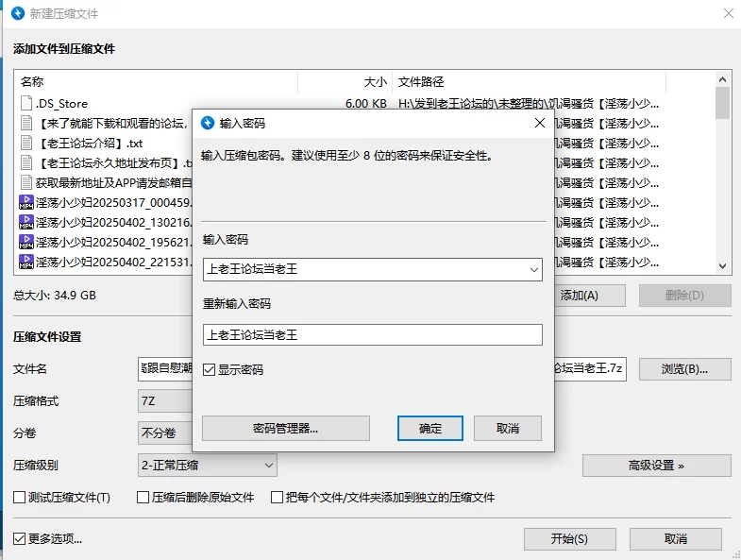
Task: Check 把每个文件/文件夹添加到独立的压缩文件 option
Action: [x=277, y=497]
